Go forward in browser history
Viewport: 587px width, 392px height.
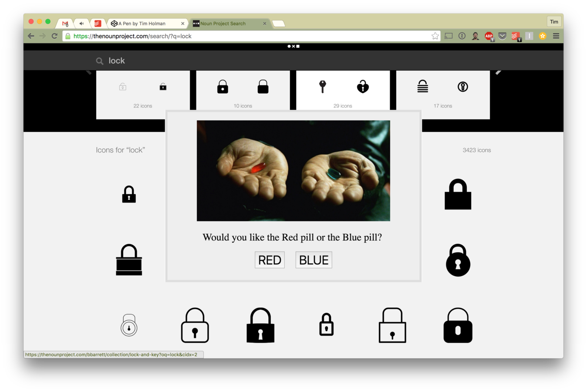(x=43, y=36)
